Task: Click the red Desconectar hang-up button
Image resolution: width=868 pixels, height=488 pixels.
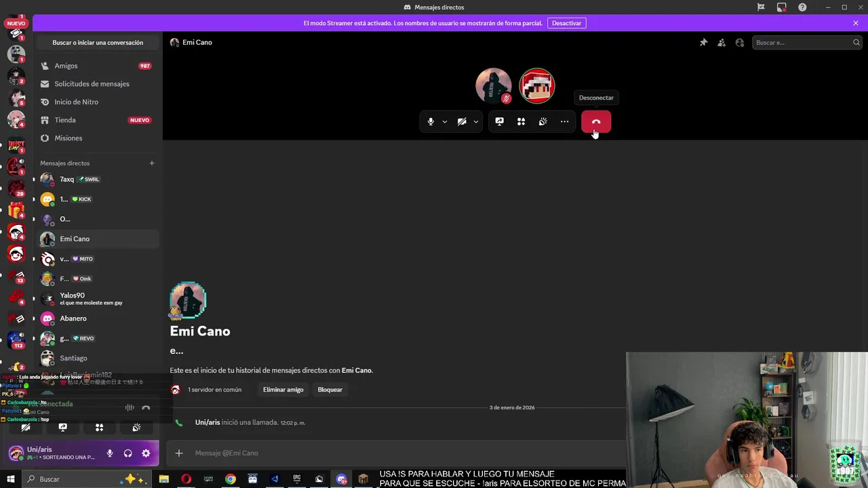Action: point(596,122)
